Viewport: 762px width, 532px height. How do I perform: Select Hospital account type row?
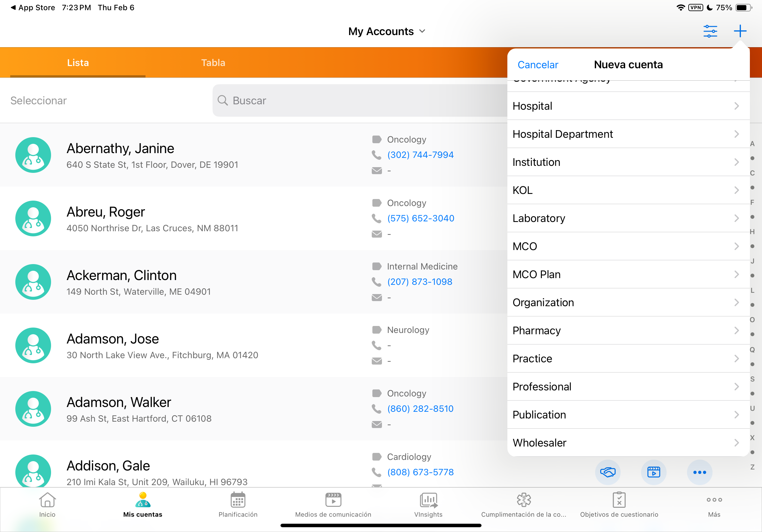click(627, 106)
